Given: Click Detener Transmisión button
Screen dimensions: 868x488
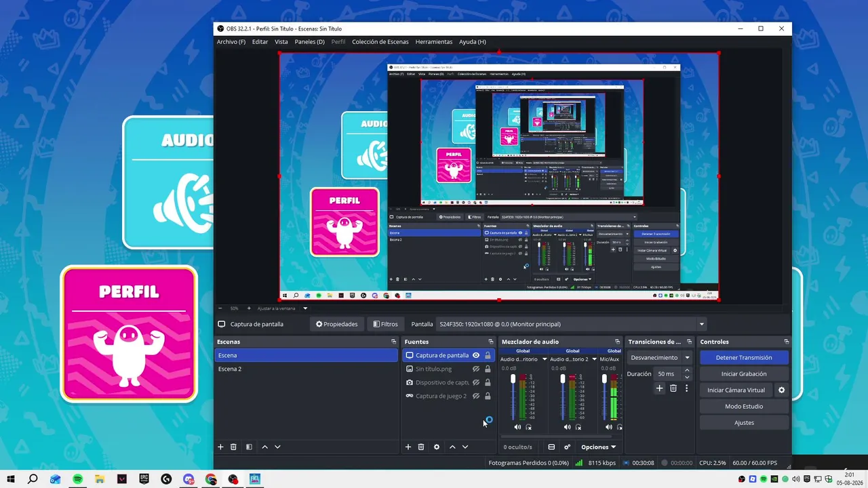Looking at the screenshot, I should pyautogui.click(x=744, y=357).
